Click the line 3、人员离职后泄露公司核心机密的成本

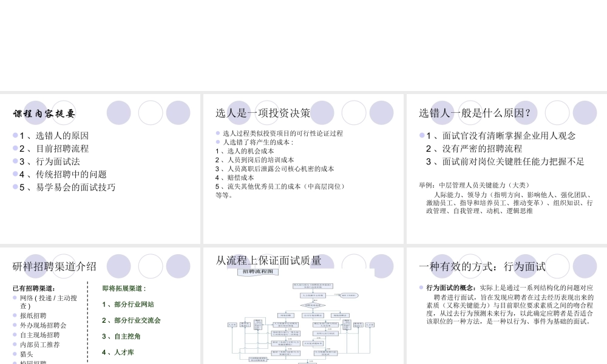click(x=275, y=169)
